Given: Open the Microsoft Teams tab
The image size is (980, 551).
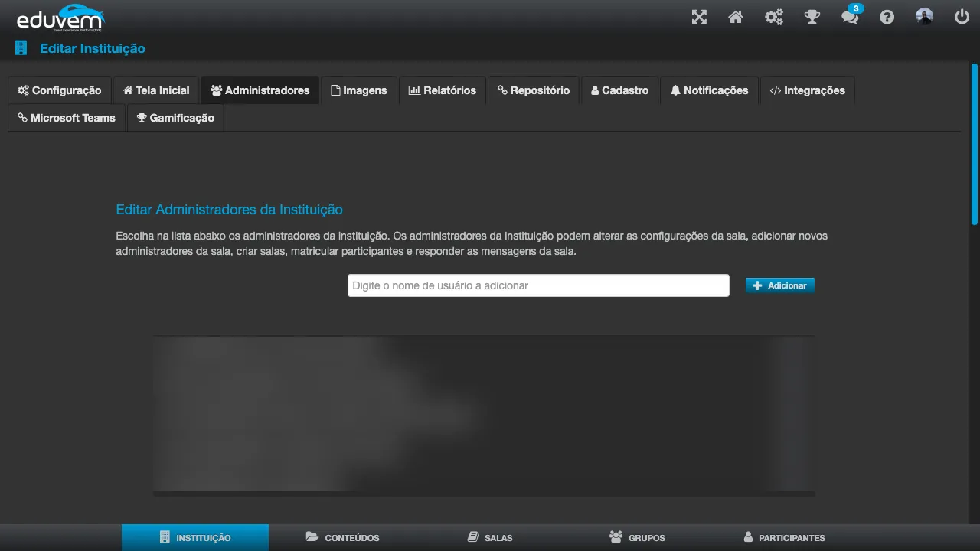Looking at the screenshot, I should click(67, 118).
